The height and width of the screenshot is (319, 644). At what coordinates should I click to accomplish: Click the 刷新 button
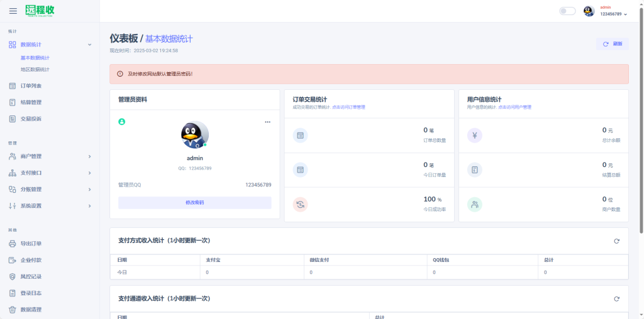click(613, 44)
